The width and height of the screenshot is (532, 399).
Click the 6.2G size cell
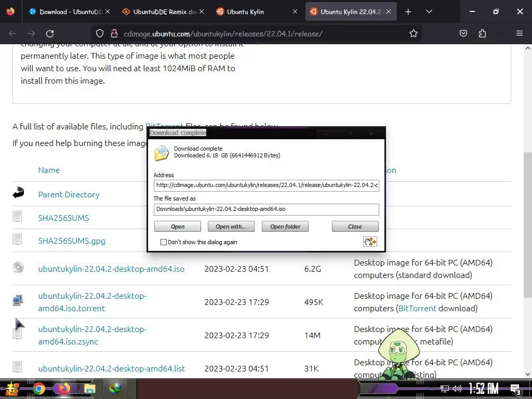click(312, 269)
